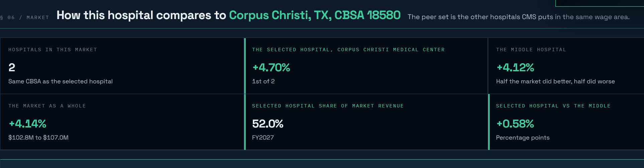
Task: Click the Same CBSA as selected hospital caption
Action: point(60,81)
